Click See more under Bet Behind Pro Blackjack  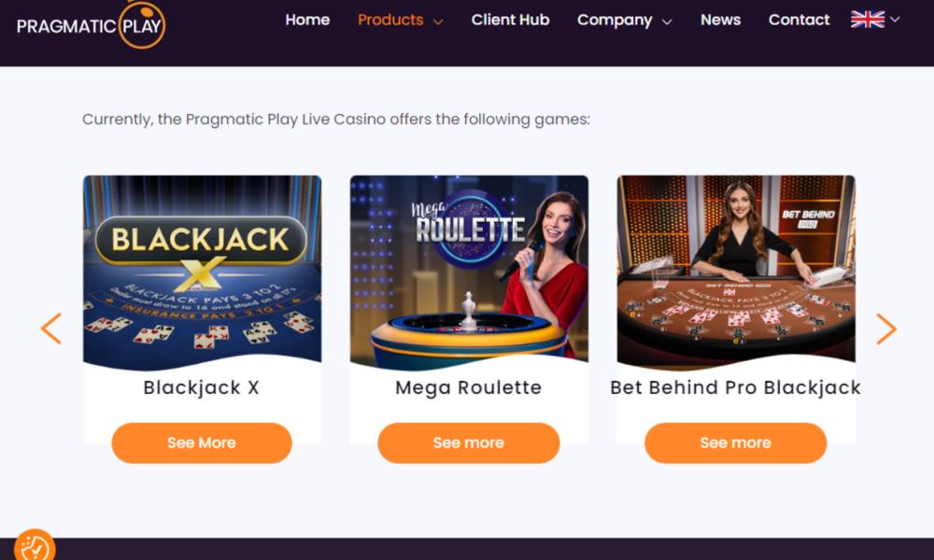[736, 442]
